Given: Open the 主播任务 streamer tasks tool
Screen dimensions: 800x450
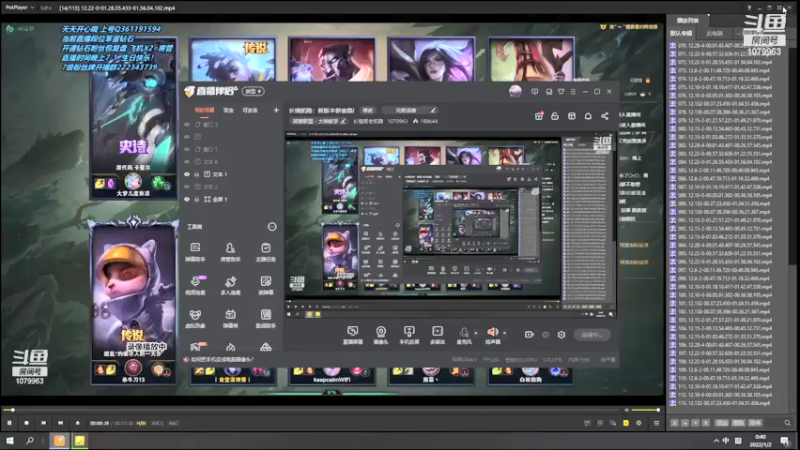Looking at the screenshot, I should point(265,252).
